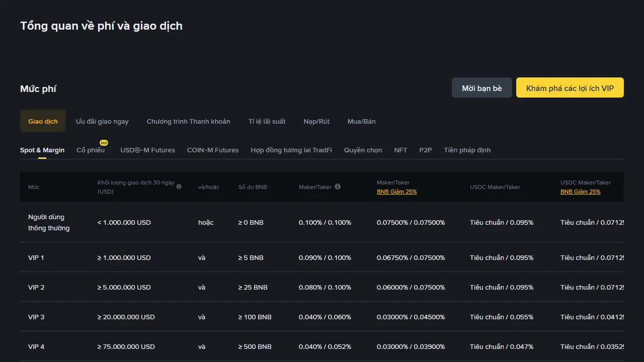The image size is (644, 362).
Task: Click Tiêu chuẩn / 0.055% USDC cell
Action: 502,317
